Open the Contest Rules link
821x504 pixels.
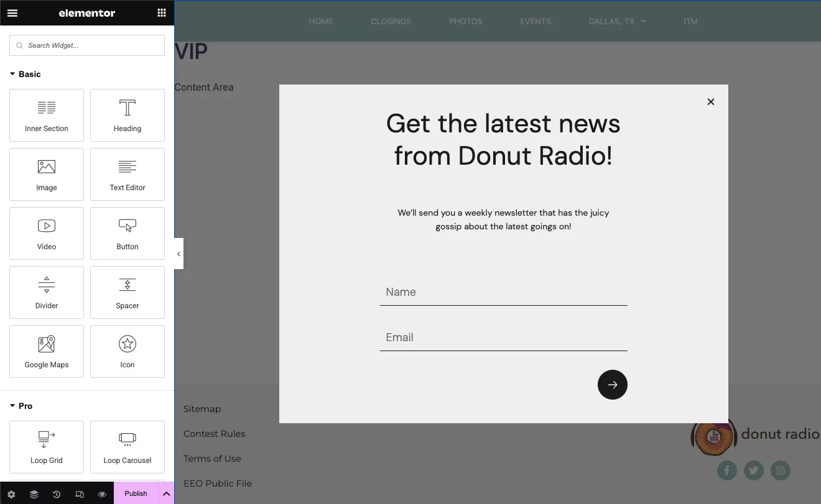pyautogui.click(x=215, y=434)
